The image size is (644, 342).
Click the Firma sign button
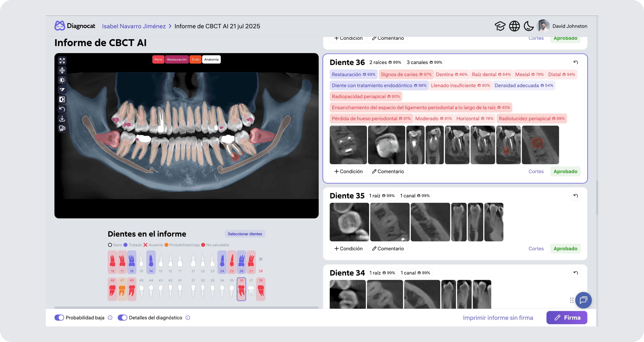[567, 318]
